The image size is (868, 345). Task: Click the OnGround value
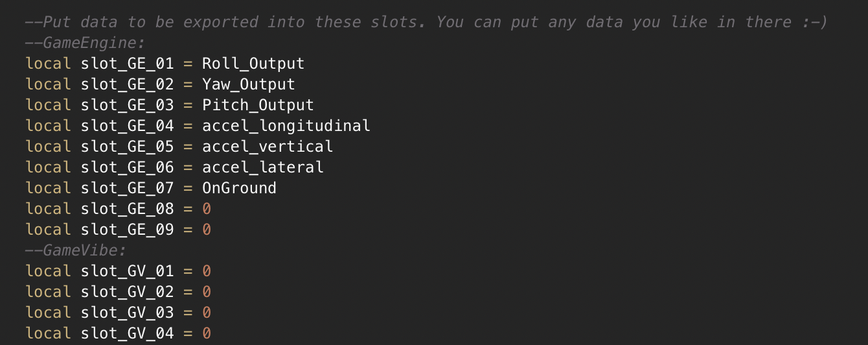point(239,188)
